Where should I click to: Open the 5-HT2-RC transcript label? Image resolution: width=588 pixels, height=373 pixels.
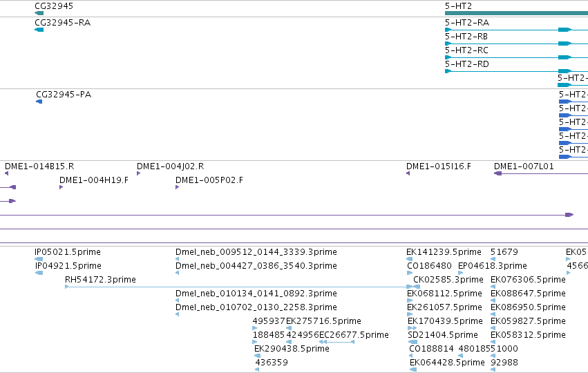click(466, 50)
